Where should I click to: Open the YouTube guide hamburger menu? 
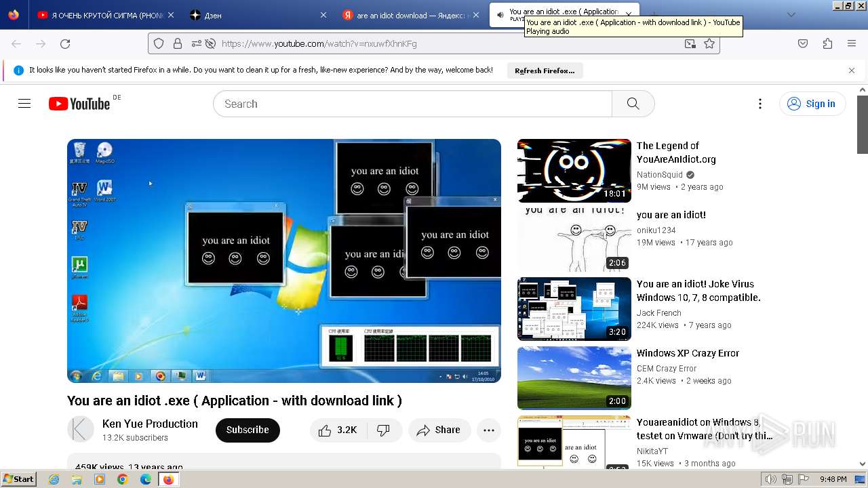point(24,104)
